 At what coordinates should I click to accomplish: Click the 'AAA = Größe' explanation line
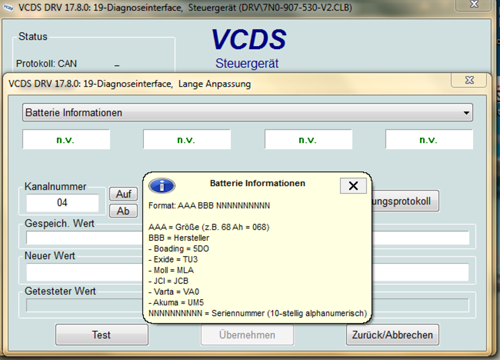point(209,227)
